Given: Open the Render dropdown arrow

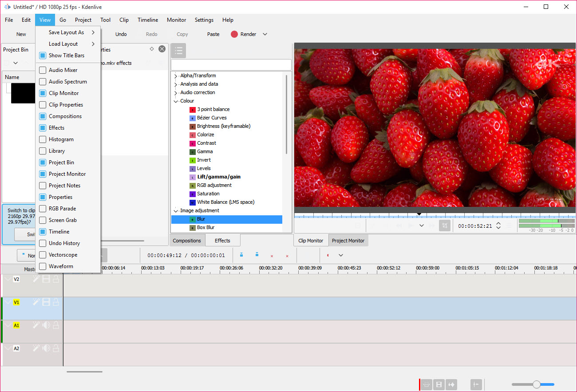Looking at the screenshot, I should 265,34.
